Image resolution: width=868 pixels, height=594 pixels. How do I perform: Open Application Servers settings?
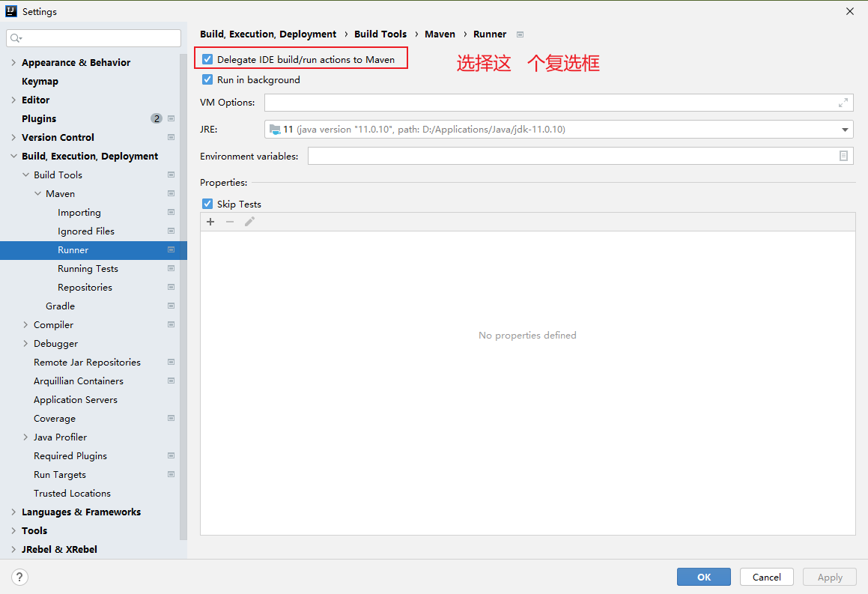[76, 400]
